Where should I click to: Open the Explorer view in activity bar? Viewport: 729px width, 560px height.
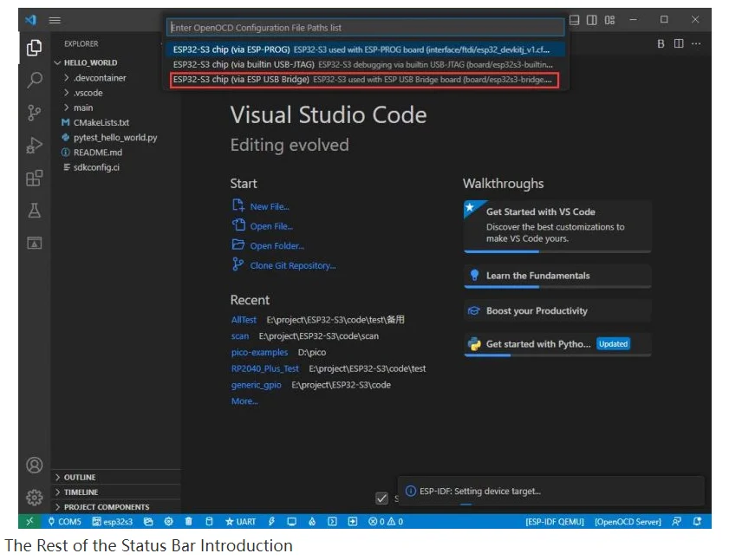(34, 48)
